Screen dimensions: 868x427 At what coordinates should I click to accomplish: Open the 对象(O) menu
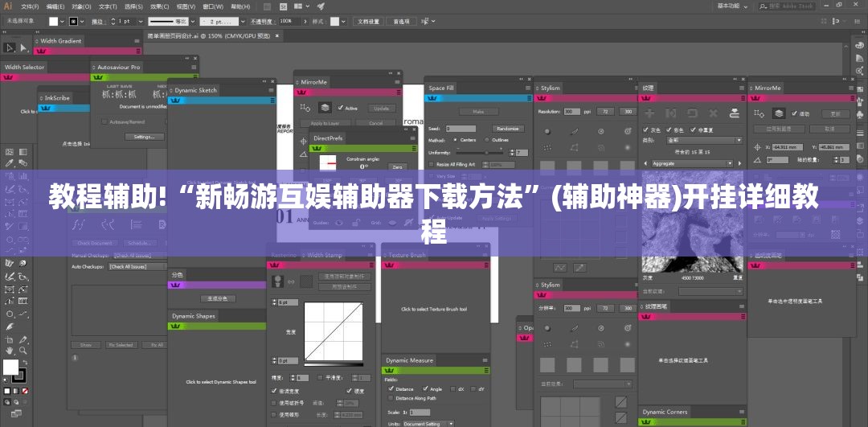[x=81, y=6]
